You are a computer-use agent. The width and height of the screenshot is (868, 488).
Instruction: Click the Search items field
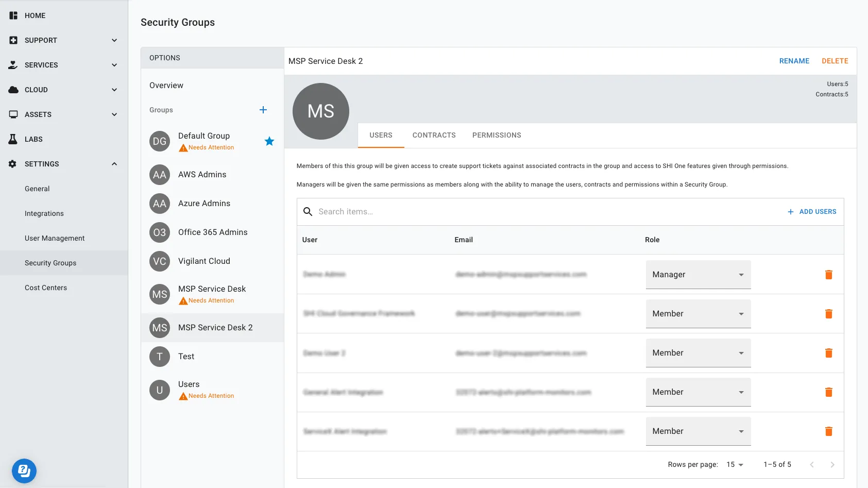[546, 212]
